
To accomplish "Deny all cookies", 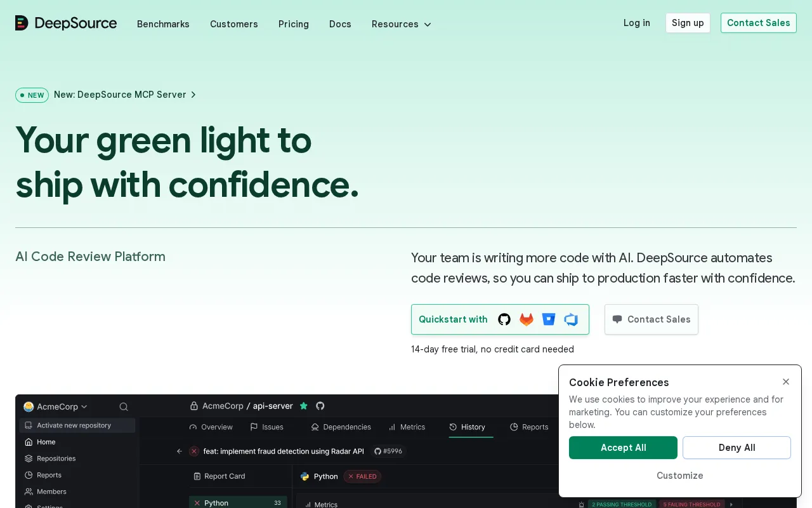I will (737, 448).
